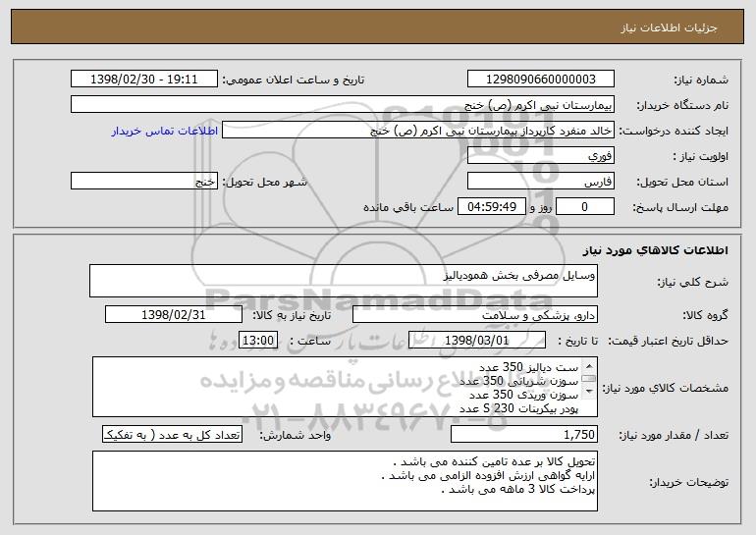Click the request creator field خالد منفرد
This screenshot has width=756, height=535.
click(x=418, y=131)
